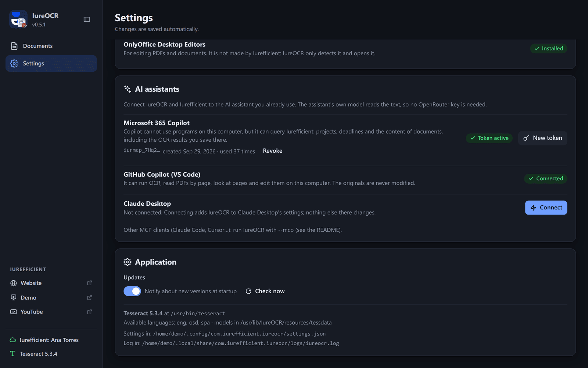Generate a New token for Microsoft 365 Copilot

[x=542, y=138]
